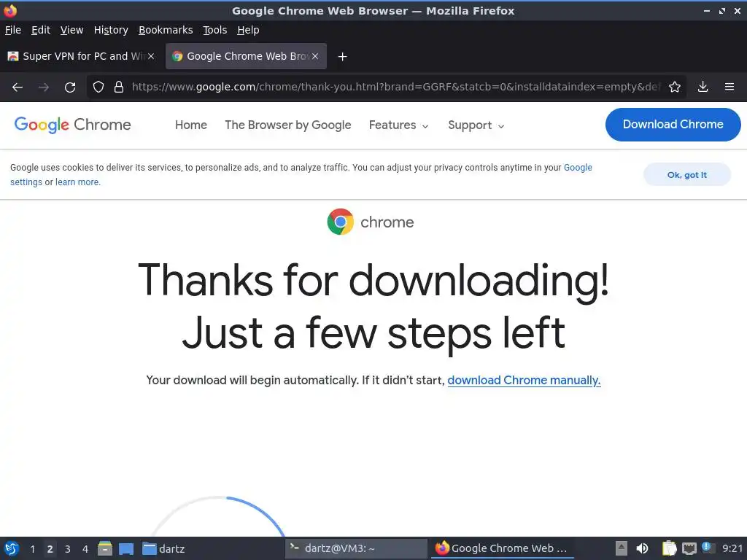The image size is (747, 560).
Task: Click the taskbar clock showing 9:21
Action: pyautogui.click(x=732, y=548)
